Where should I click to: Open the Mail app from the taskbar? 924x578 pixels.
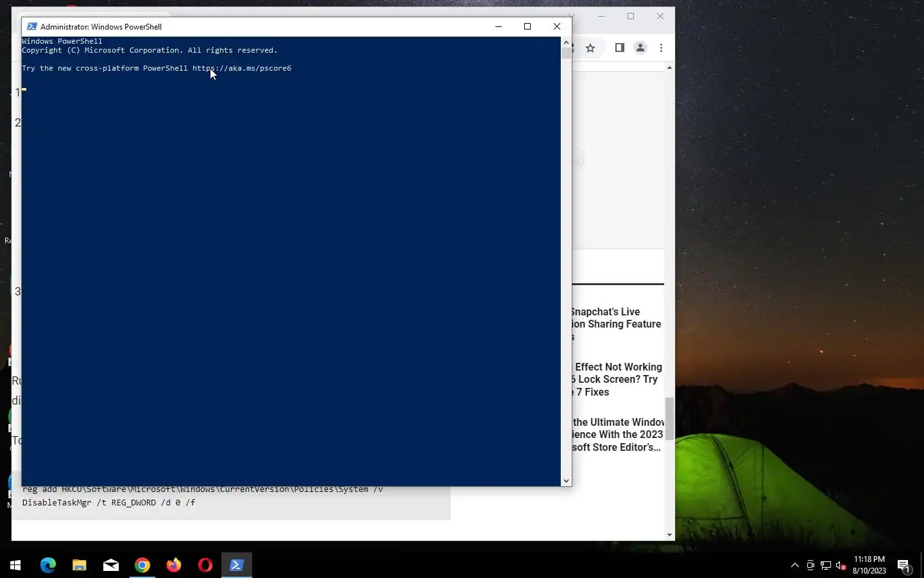[111, 565]
